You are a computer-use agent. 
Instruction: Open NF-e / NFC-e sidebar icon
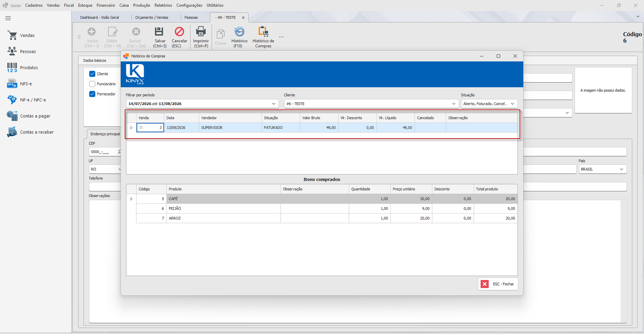tap(12, 100)
